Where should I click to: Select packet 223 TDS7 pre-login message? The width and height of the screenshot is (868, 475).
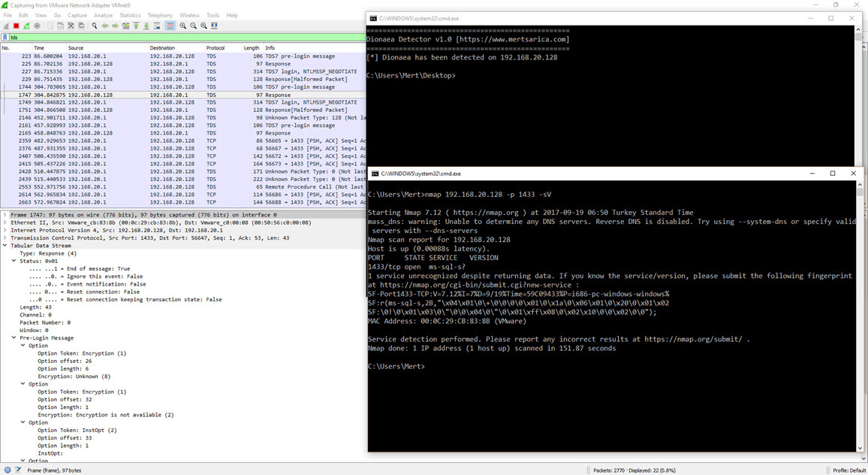coord(183,56)
